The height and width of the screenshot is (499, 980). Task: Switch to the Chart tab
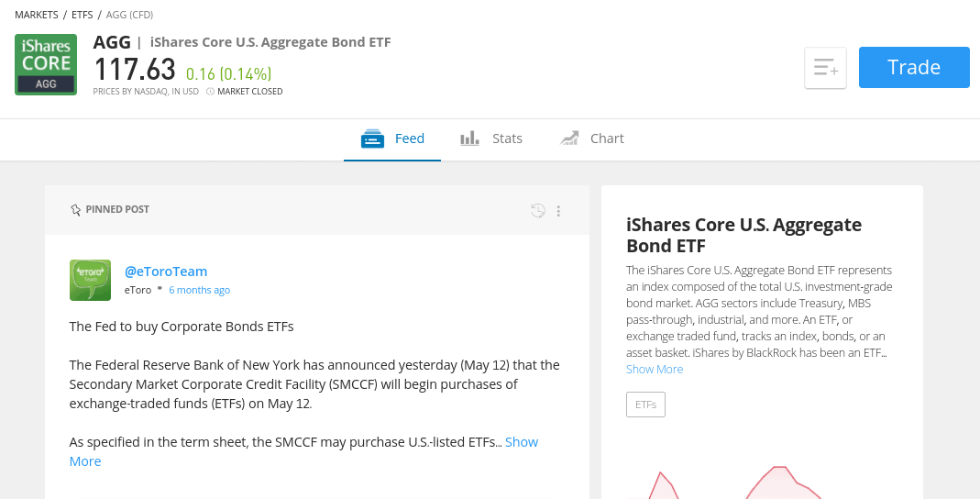pyautogui.click(x=591, y=139)
